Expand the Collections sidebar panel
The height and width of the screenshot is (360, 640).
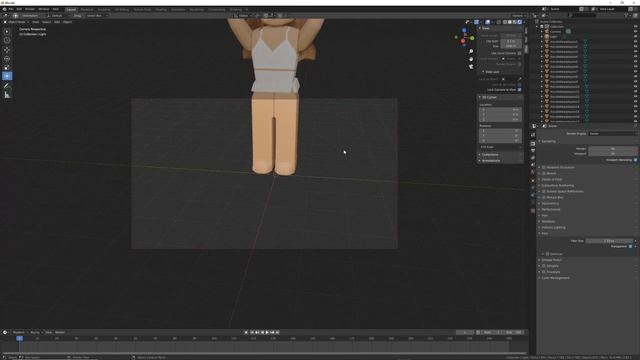point(489,155)
